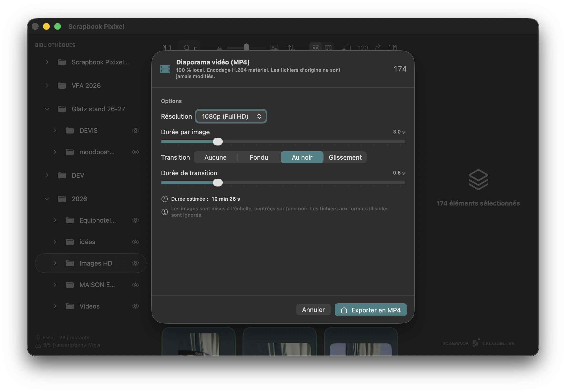The image size is (566, 392).
Task: Click the 5/5 transcriptions iView label
Action: click(x=72, y=345)
